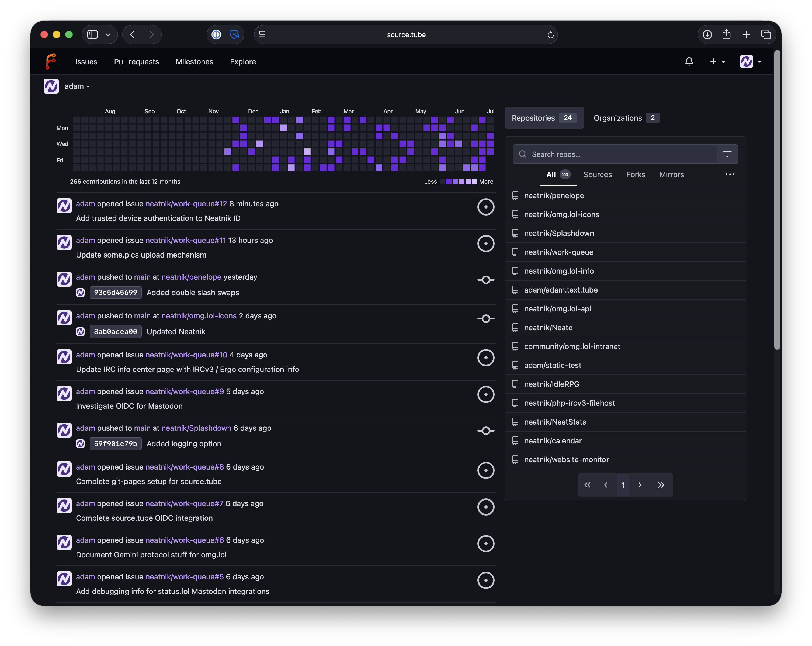Open main branch link in penelope push
This screenshot has height=646, width=812.
tap(142, 277)
